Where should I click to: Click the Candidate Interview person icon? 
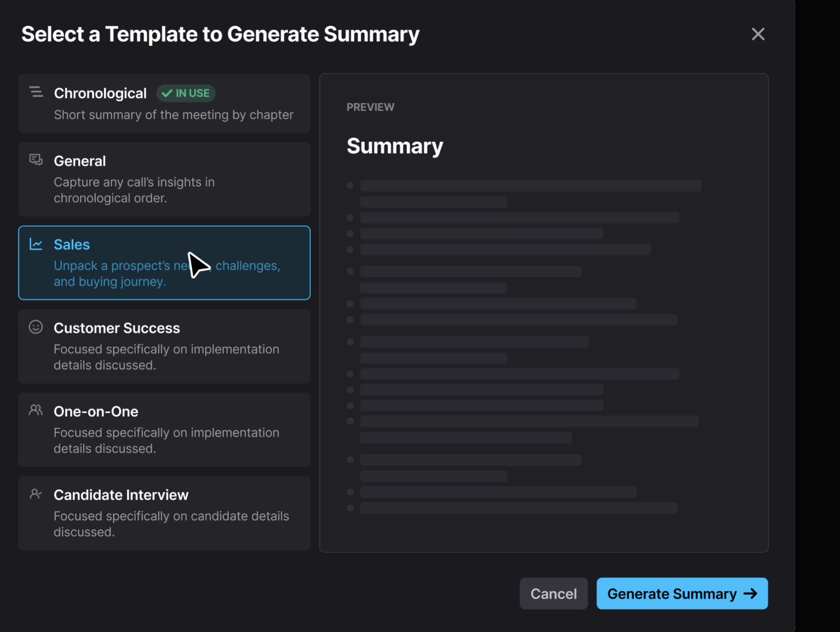(36, 494)
